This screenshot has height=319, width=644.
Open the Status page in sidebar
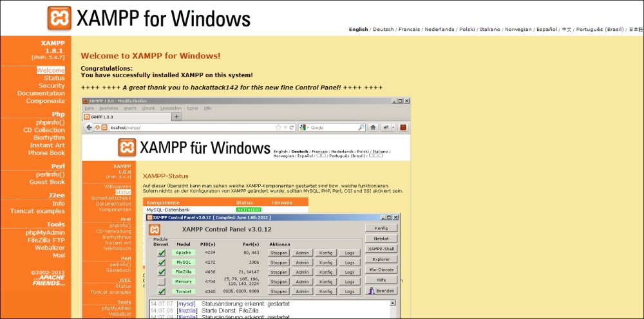[x=54, y=78]
